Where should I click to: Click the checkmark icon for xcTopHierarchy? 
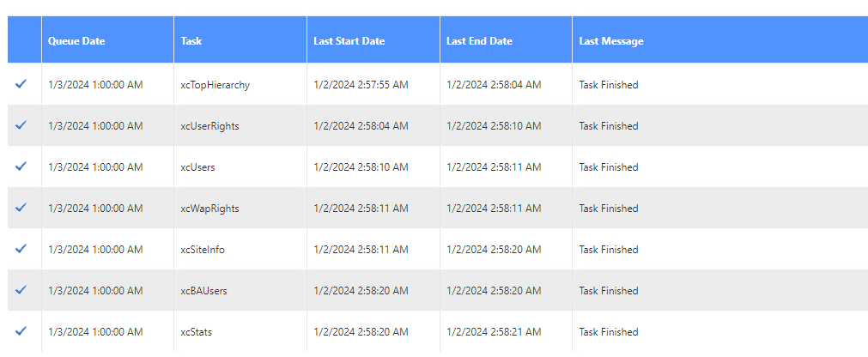click(x=21, y=84)
